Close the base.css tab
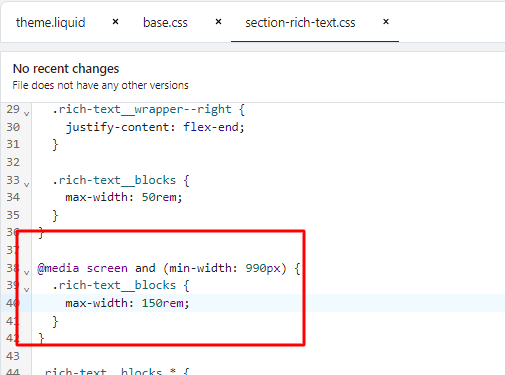The height and width of the screenshot is (375, 505). 218,22
